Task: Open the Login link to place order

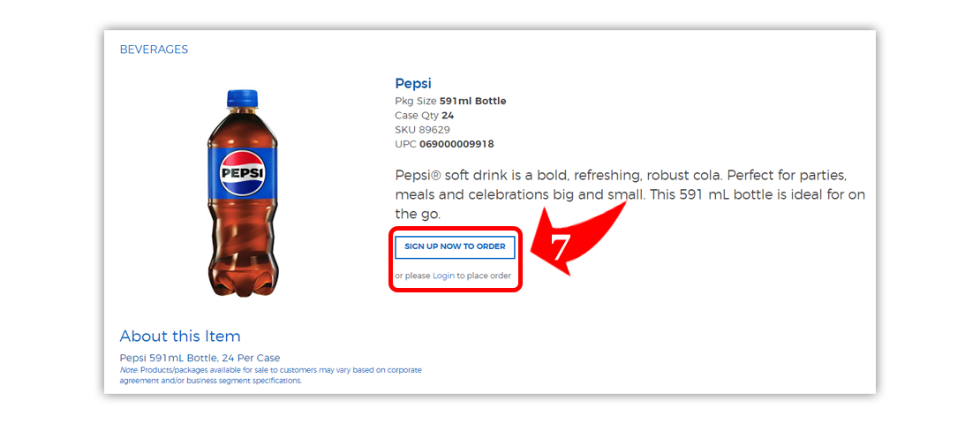Action: click(443, 276)
